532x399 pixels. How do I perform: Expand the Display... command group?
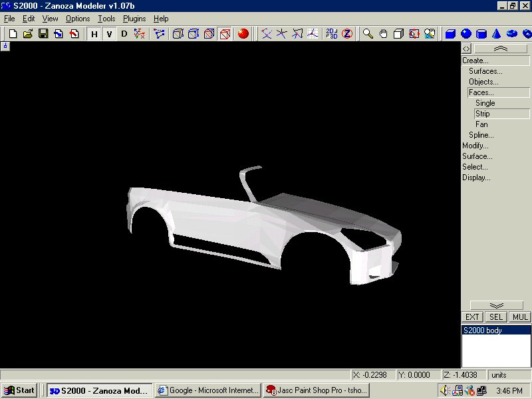[x=477, y=178]
